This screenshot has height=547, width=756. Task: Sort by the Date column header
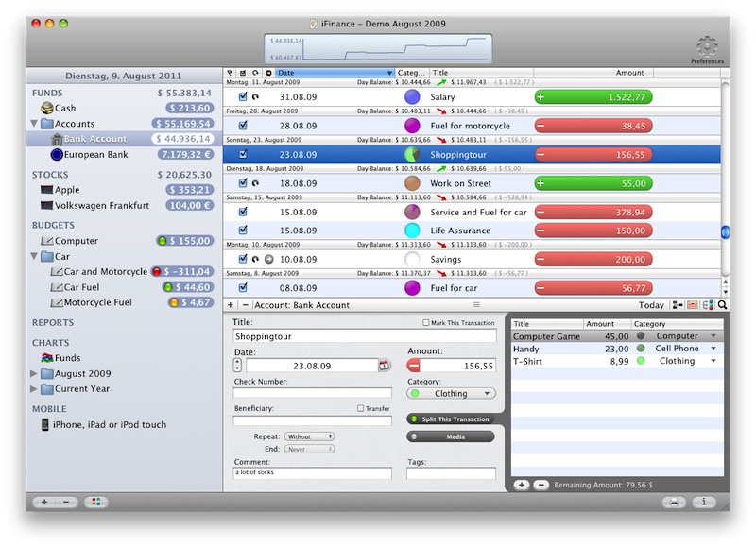pos(335,73)
